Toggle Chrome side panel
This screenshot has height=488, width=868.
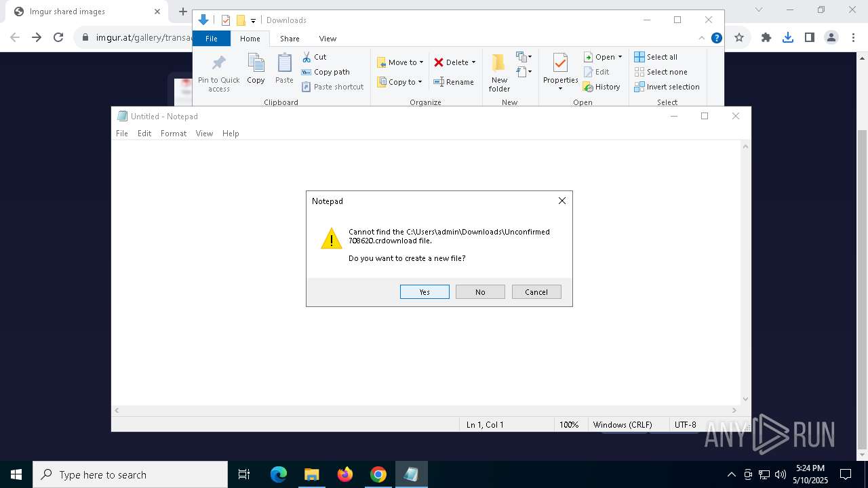(810, 37)
